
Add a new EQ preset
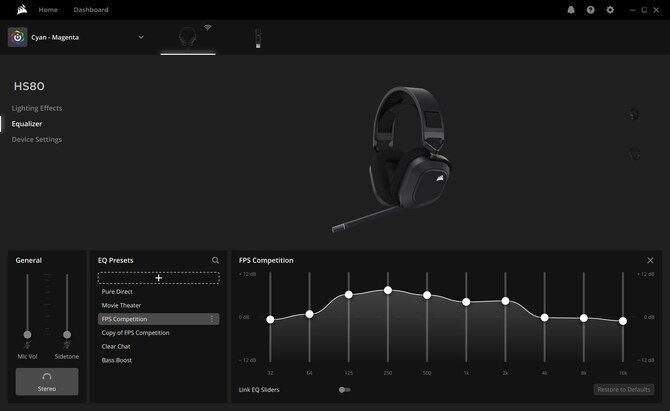click(x=159, y=278)
